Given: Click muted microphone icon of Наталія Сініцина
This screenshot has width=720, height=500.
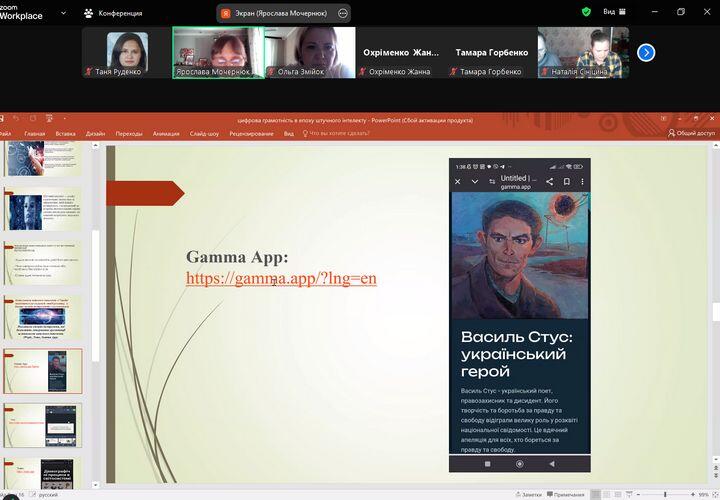Looking at the screenshot, I should tap(545, 72).
